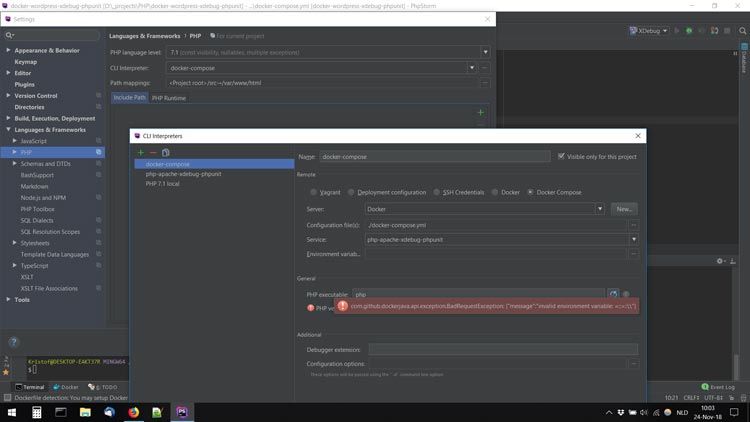
Task: Click interpreter Name field
Action: coord(435,156)
